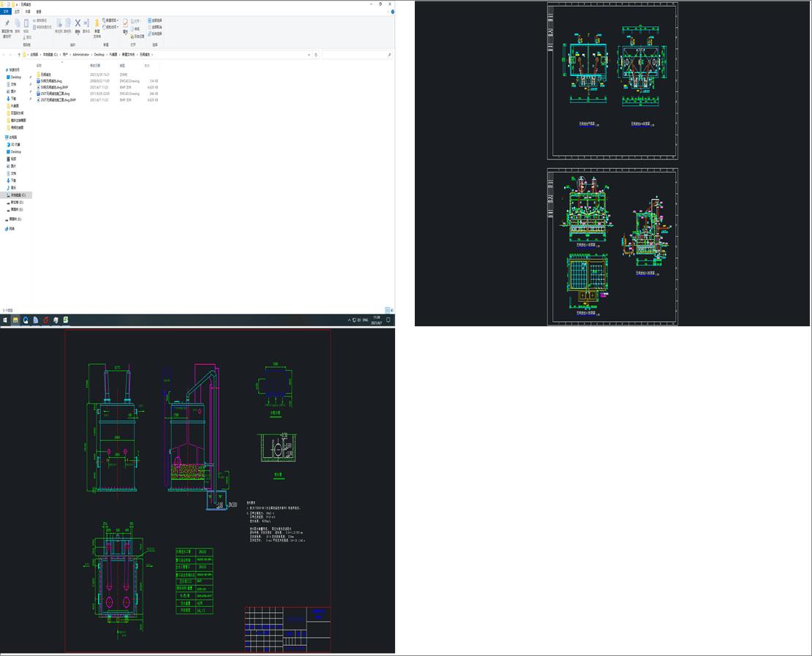Click the New folder icon in ribbon
The width and height of the screenshot is (812, 656).
point(97,25)
